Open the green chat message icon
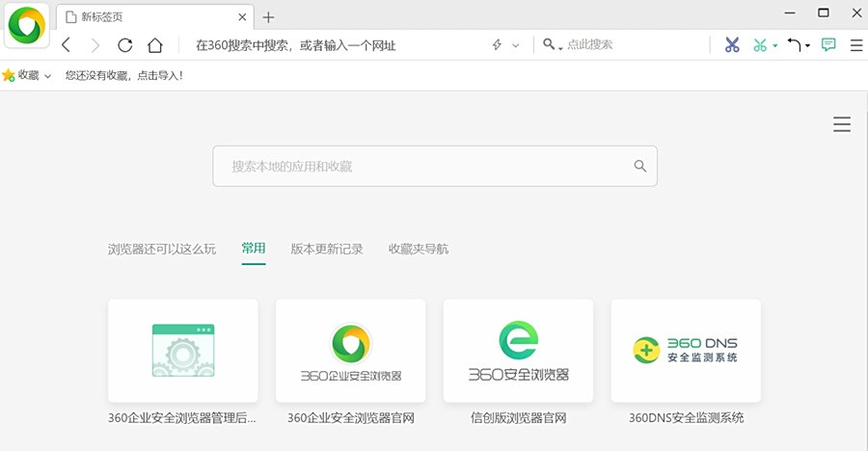 click(x=828, y=45)
